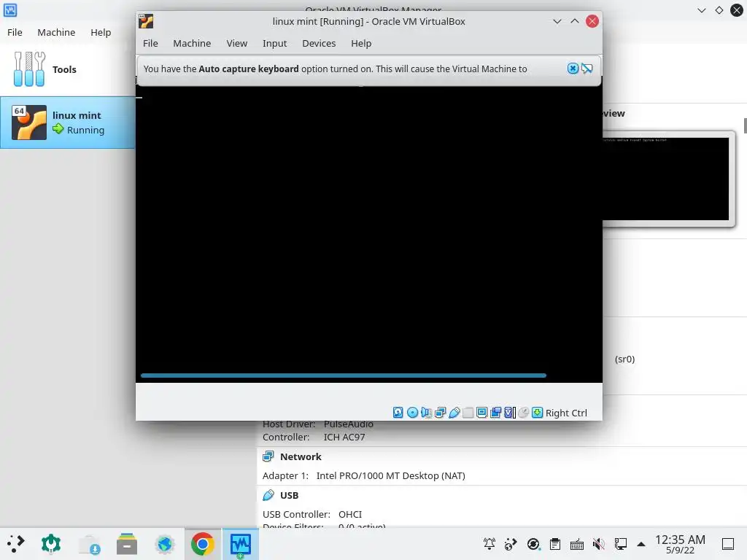Viewport: 747px width, 560px height.
Task: Open the Help menu in VM window
Action: coord(361,43)
